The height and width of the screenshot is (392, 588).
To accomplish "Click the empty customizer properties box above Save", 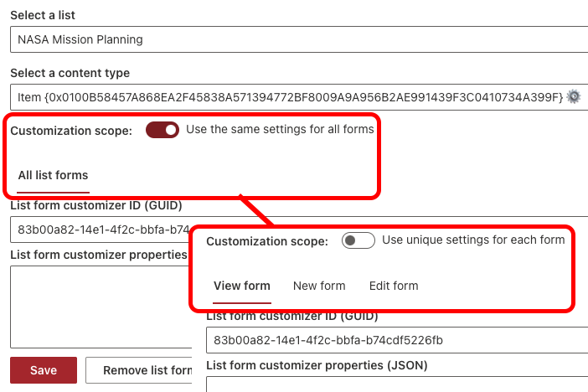I will click(101, 307).
